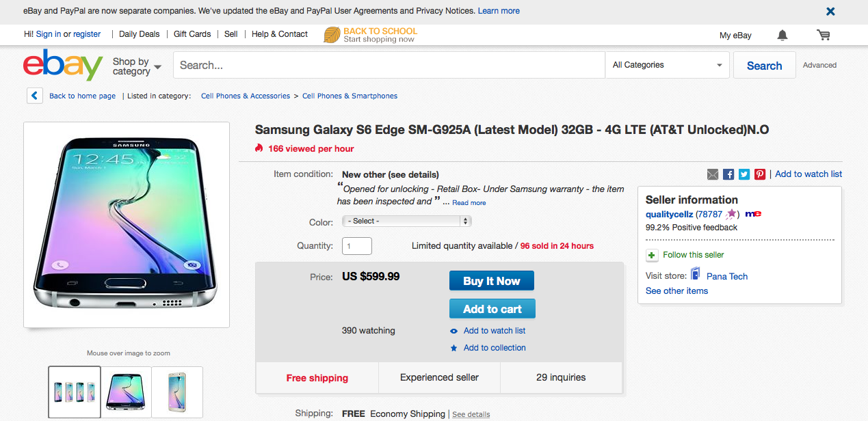Open the Color select dropdown

tap(406, 221)
